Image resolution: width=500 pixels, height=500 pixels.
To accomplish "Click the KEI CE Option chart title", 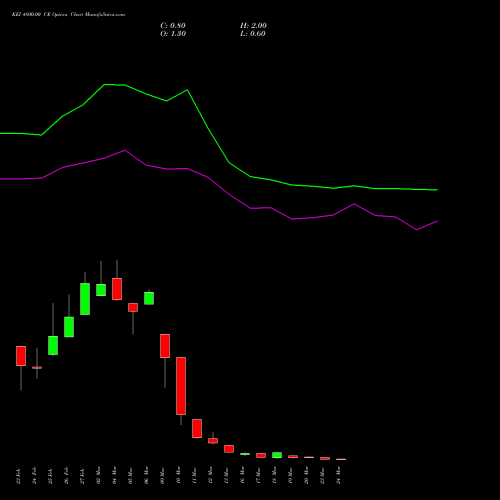I will (x=68, y=15).
